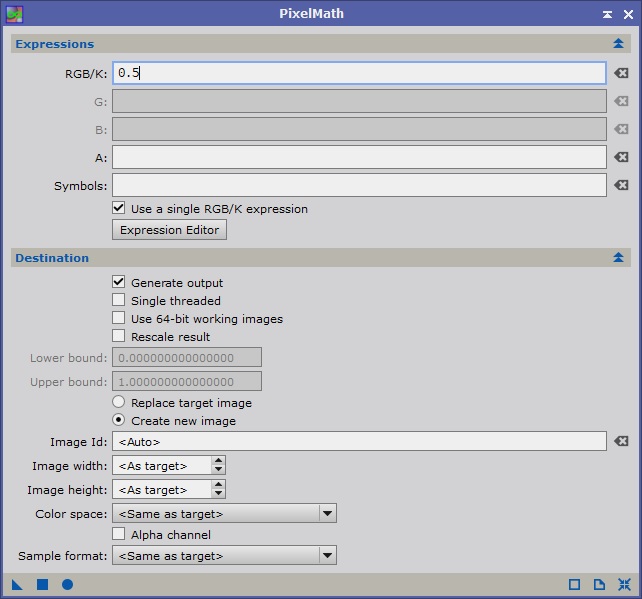Click into the RGB/K expression field
This screenshot has width=642, height=599.
(359, 73)
